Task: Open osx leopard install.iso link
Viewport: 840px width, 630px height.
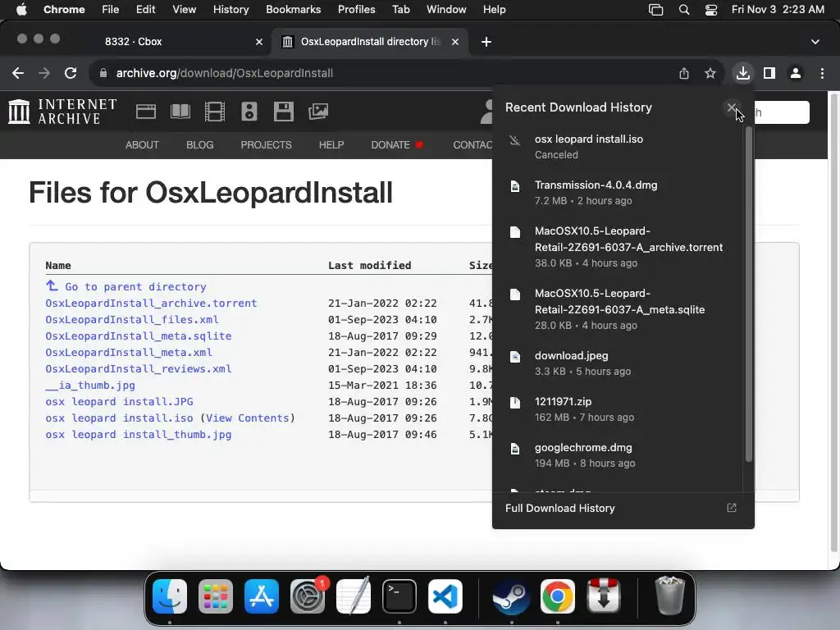Action: coord(119,418)
